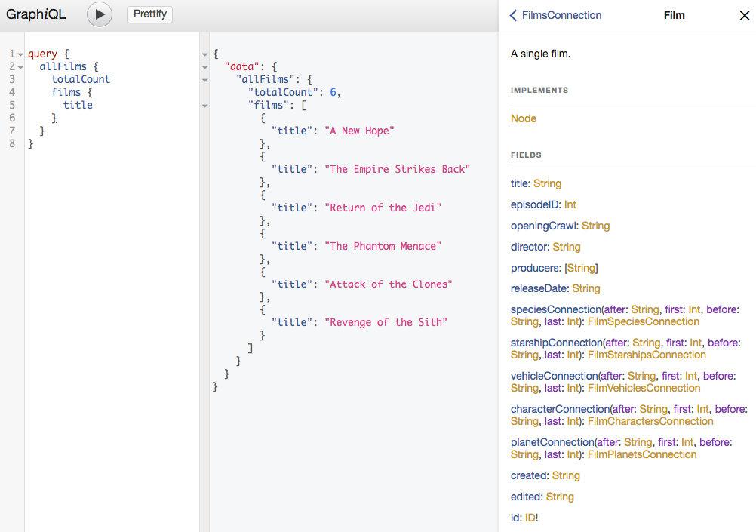This screenshot has width=756, height=532.
Task: Open the Int type from the episodeID field
Action: (571, 204)
